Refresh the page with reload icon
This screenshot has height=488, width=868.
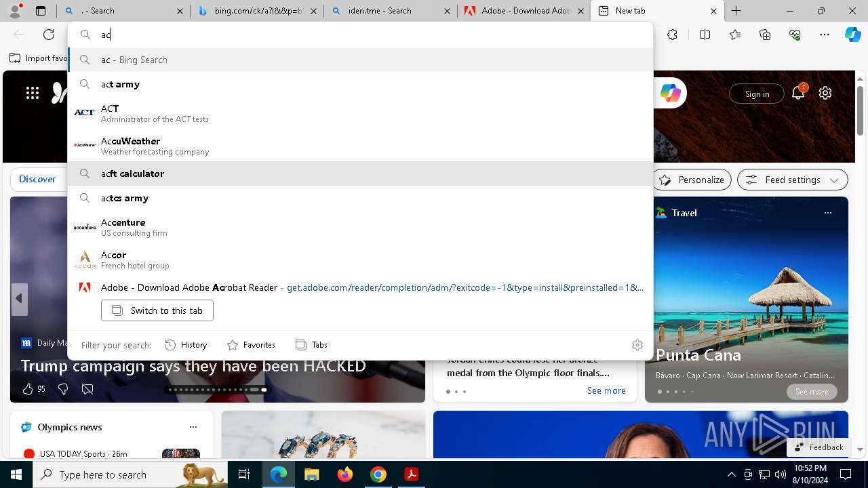[49, 35]
